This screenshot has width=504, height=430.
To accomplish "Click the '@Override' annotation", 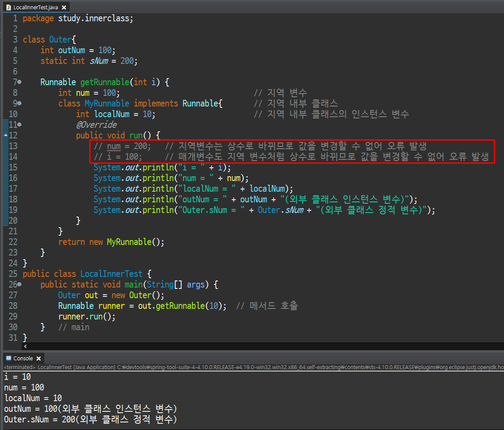I will click(96, 125).
